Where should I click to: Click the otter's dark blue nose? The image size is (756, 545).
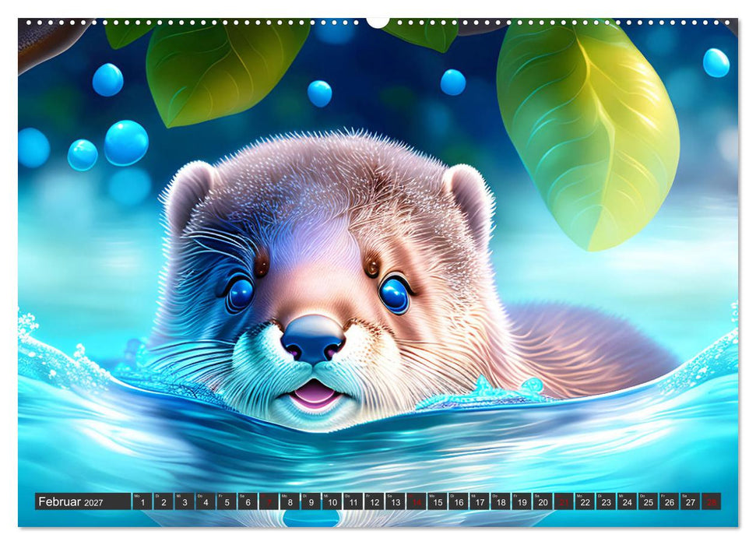coord(313,339)
